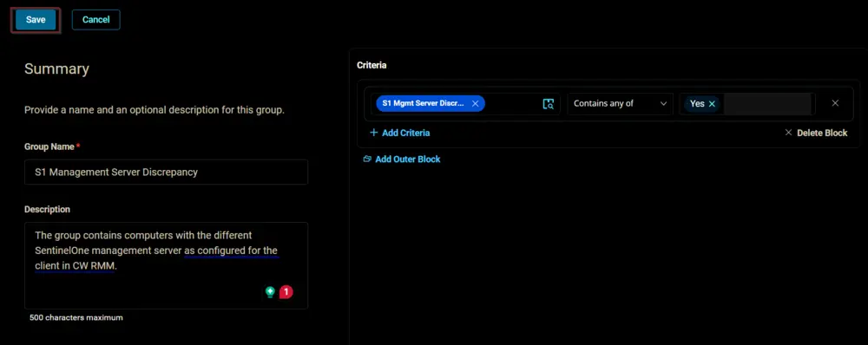Remove the S1 Mgmt Server Discr... chip
868x345 pixels.
(x=475, y=103)
